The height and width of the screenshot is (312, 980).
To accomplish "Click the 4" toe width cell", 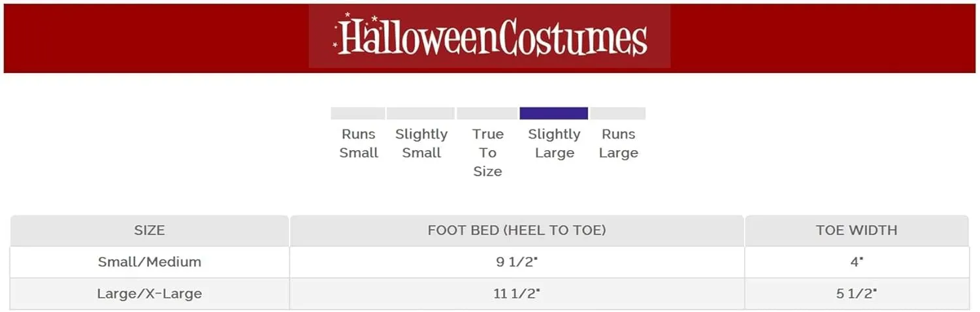I will click(x=857, y=262).
